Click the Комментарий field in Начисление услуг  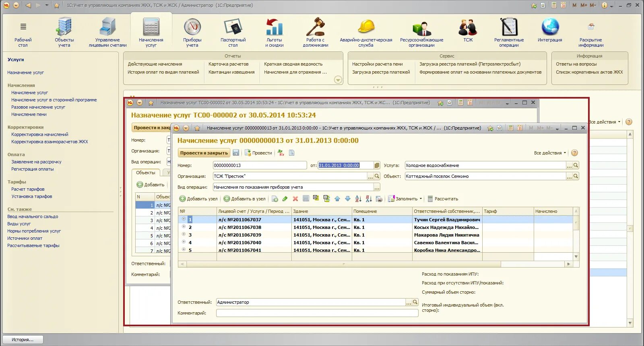pos(317,313)
